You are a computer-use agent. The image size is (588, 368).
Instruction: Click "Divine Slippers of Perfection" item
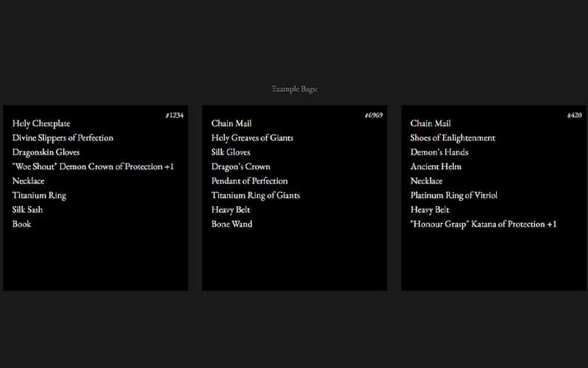pyautogui.click(x=62, y=138)
